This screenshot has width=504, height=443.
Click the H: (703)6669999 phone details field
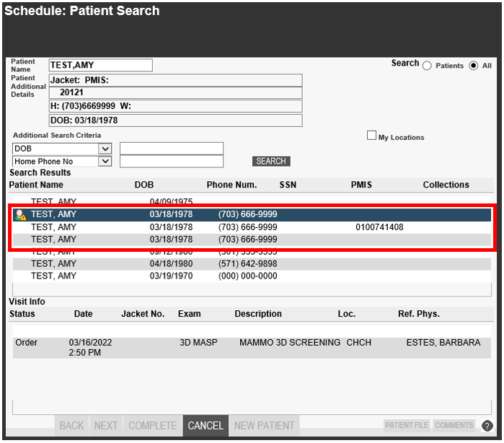click(175, 106)
